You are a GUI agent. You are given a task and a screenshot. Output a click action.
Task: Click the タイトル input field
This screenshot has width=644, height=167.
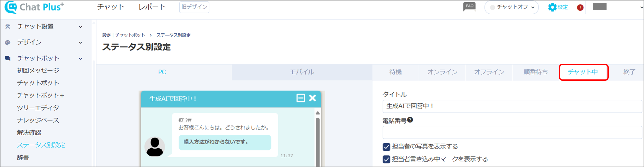512,106
